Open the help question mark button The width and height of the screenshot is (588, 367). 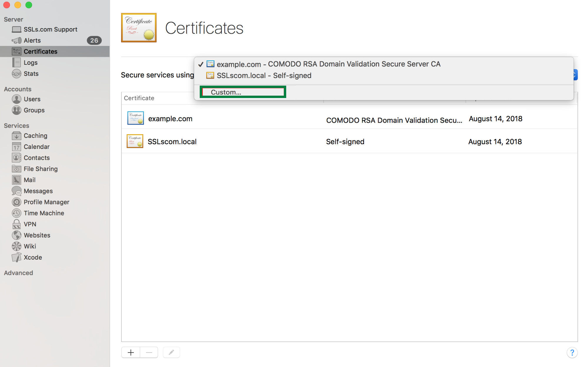(x=572, y=352)
